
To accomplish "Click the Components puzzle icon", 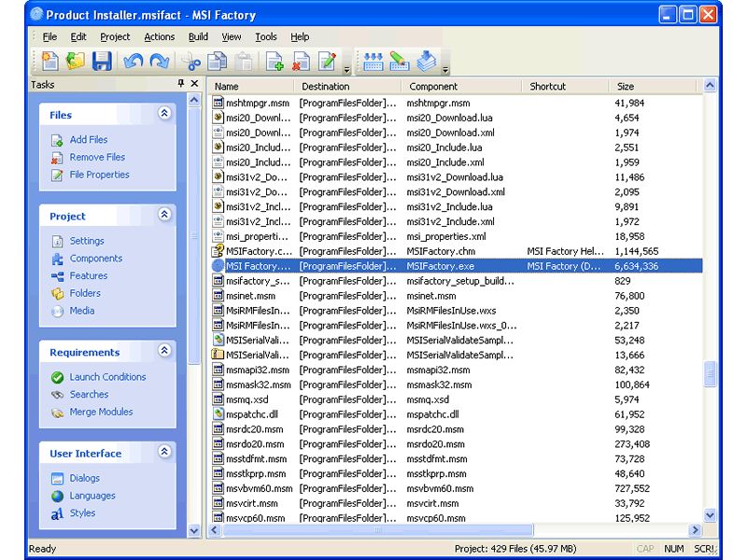I will (57, 259).
